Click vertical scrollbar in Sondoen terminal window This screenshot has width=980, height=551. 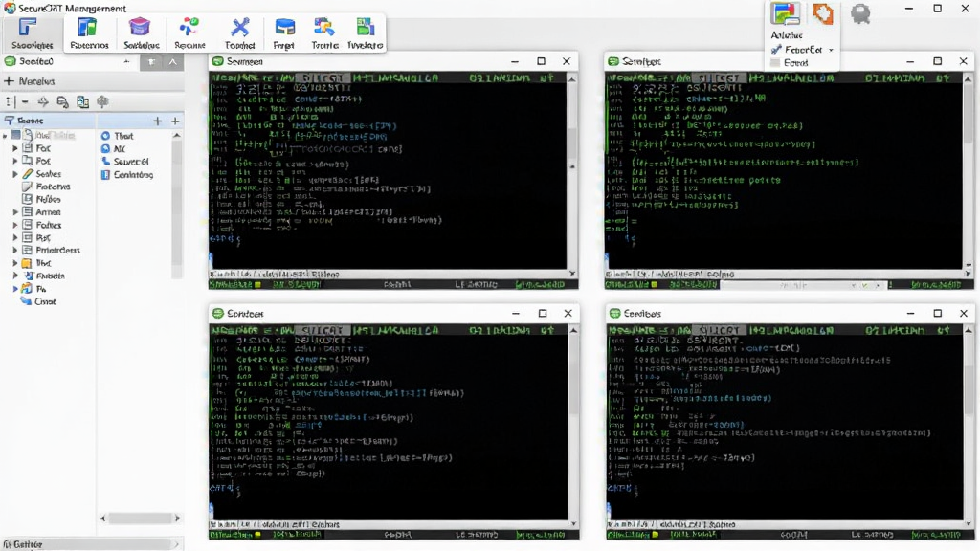click(573, 426)
